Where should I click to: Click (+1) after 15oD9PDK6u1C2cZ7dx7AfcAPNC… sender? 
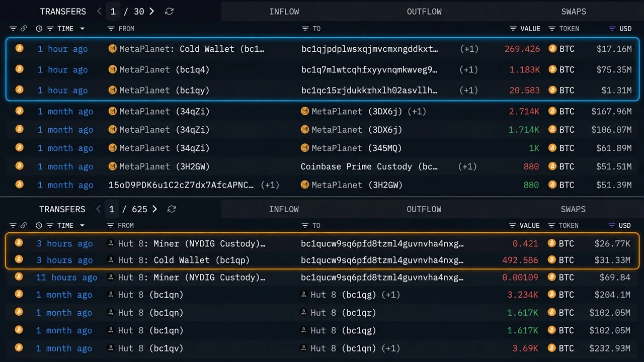(x=270, y=185)
